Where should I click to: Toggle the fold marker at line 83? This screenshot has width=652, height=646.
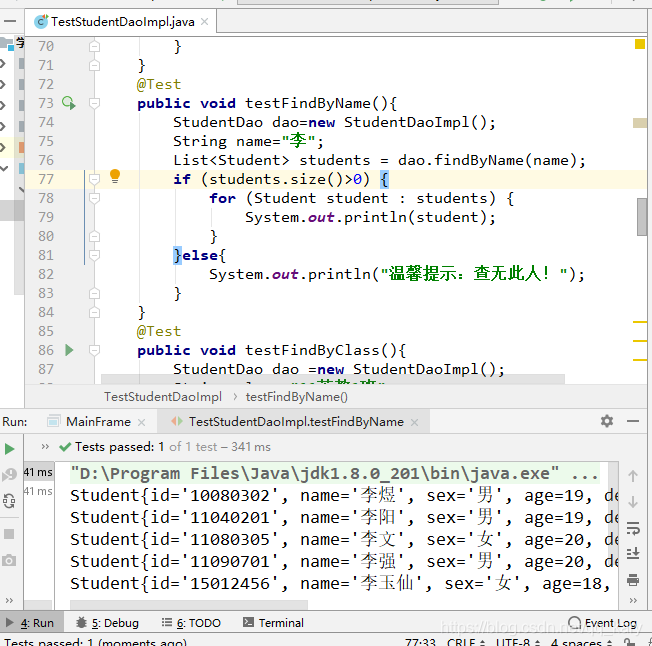tap(94, 293)
